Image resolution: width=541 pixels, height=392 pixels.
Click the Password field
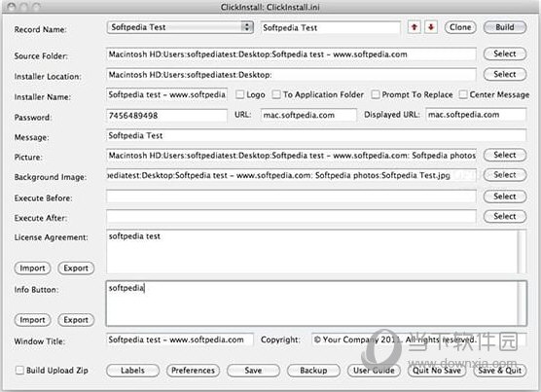(x=167, y=115)
